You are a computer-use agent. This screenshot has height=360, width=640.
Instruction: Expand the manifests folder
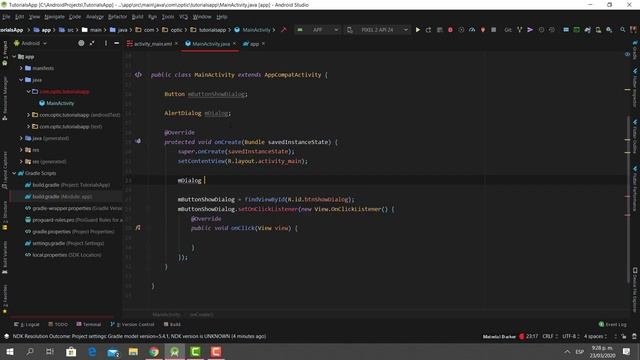(21, 68)
